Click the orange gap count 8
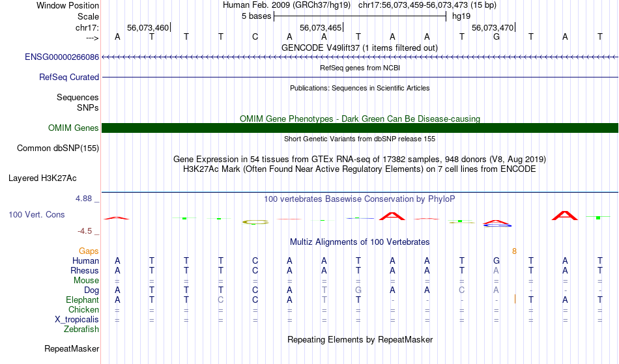 [x=514, y=251]
